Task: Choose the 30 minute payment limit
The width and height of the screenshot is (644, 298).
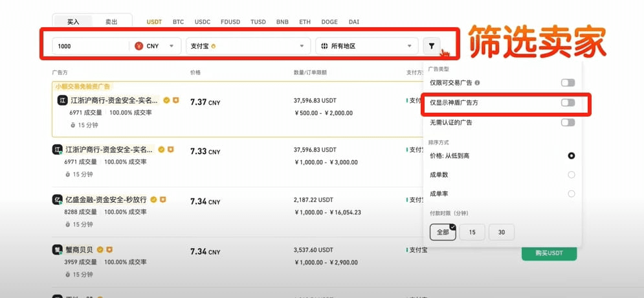Action: tap(502, 232)
